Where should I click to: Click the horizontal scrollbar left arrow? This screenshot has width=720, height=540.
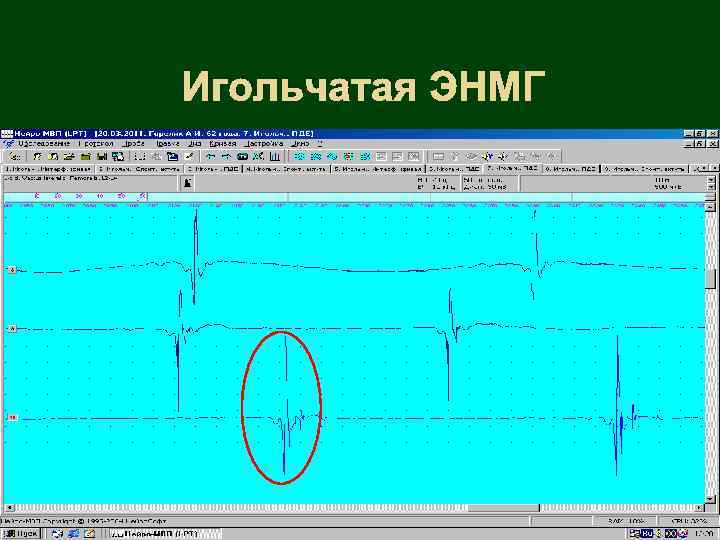click(9, 508)
